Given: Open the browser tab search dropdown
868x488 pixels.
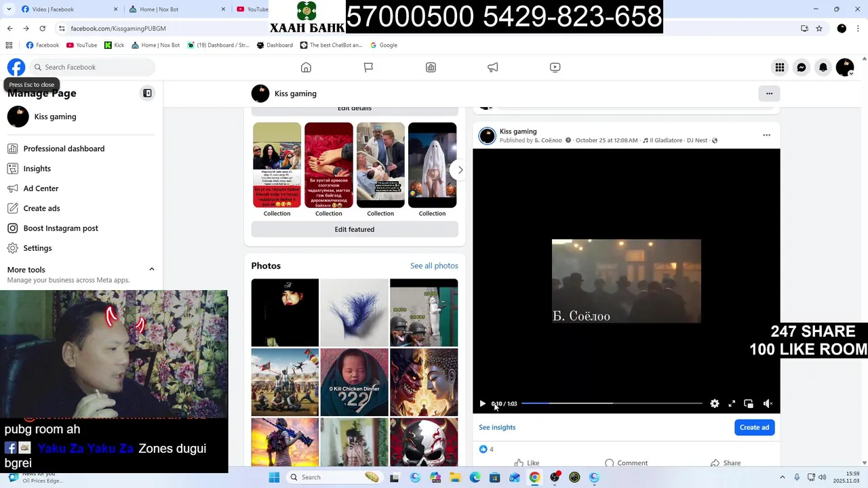Looking at the screenshot, I should point(9,9).
